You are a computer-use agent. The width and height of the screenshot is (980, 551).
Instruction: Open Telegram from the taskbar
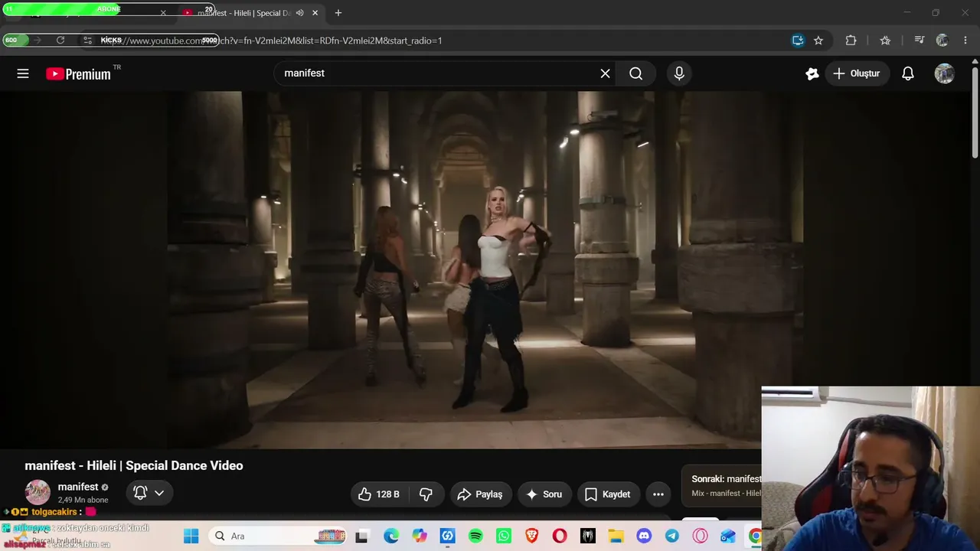672,536
